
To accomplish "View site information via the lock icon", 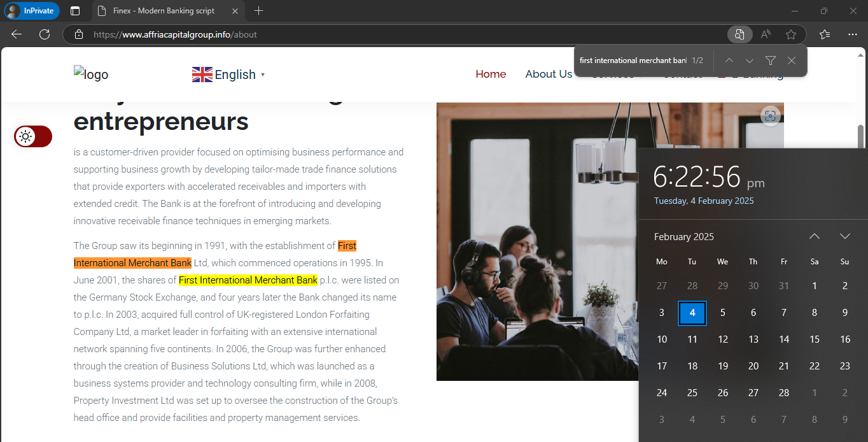I will pyautogui.click(x=79, y=34).
